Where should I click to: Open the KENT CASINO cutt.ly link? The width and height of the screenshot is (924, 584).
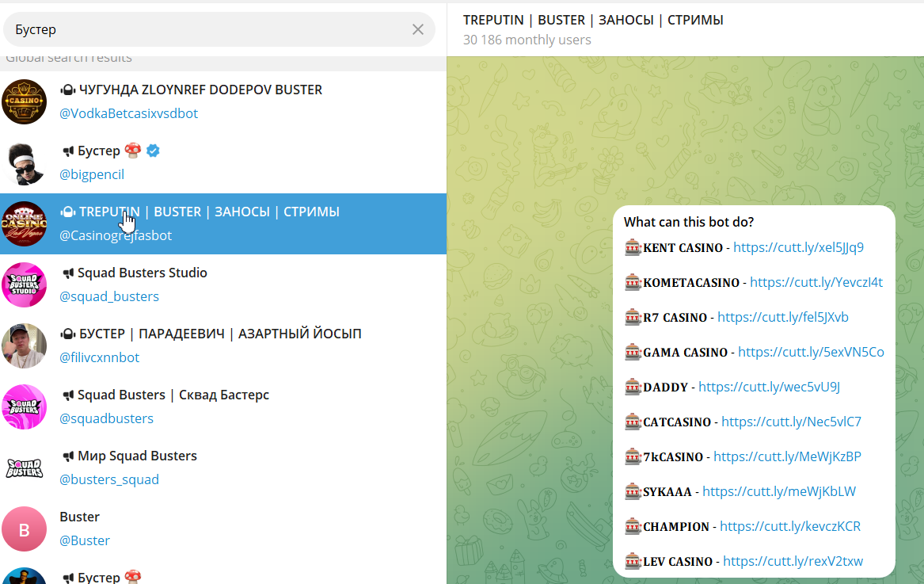click(798, 247)
